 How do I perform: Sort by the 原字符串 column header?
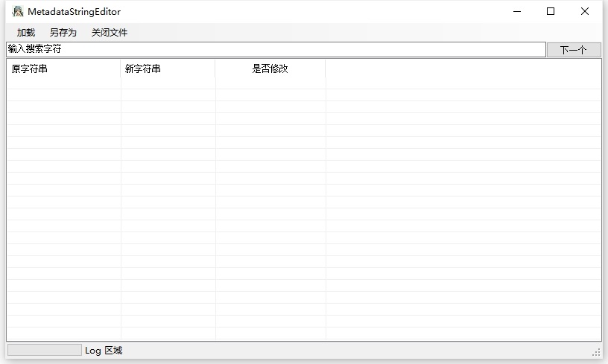[63, 68]
